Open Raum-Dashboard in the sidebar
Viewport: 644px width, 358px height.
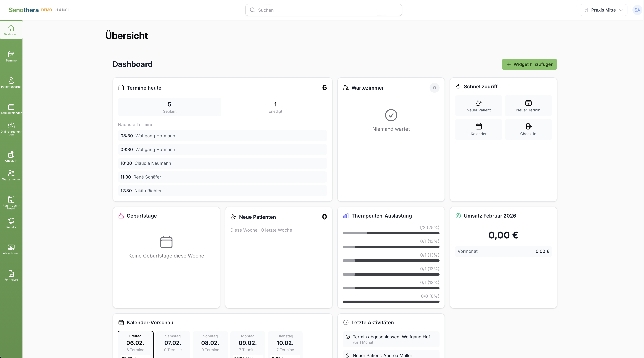click(11, 203)
